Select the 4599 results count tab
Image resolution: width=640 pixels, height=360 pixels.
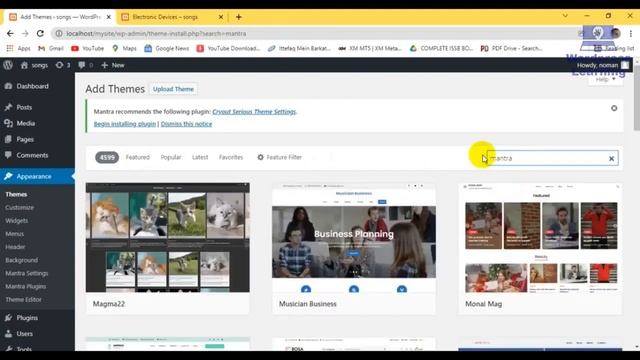pyautogui.click(x=107, y=157)
